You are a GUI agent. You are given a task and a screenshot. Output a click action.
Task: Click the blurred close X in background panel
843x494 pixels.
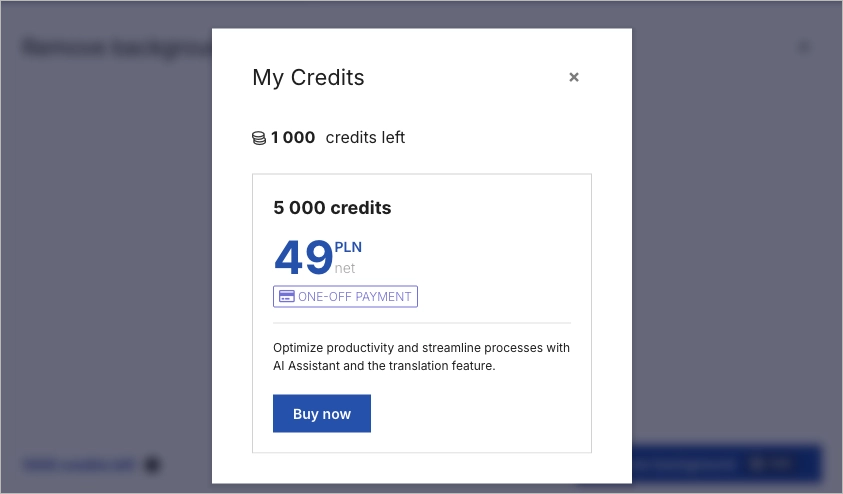(x=805, y=47)
